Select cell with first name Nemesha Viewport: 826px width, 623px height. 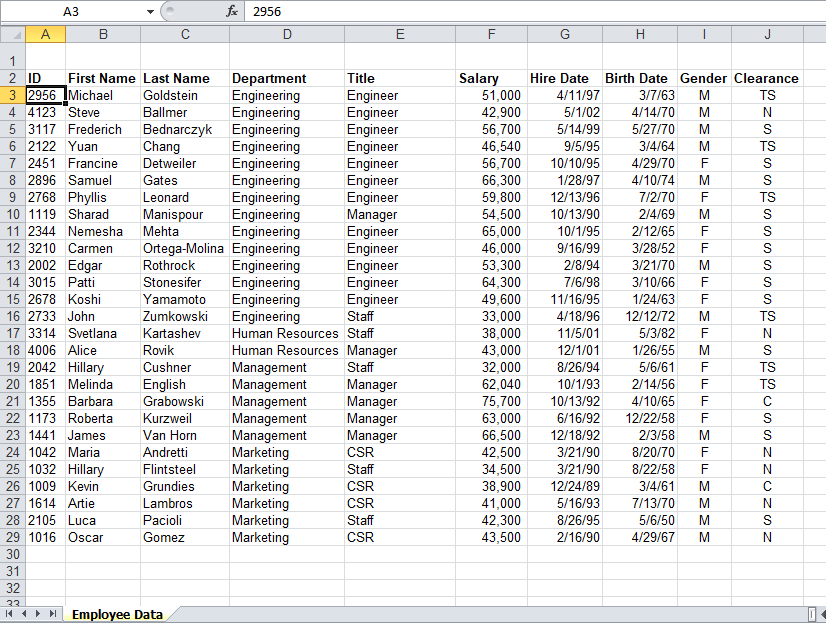click(x=103, y=231)
